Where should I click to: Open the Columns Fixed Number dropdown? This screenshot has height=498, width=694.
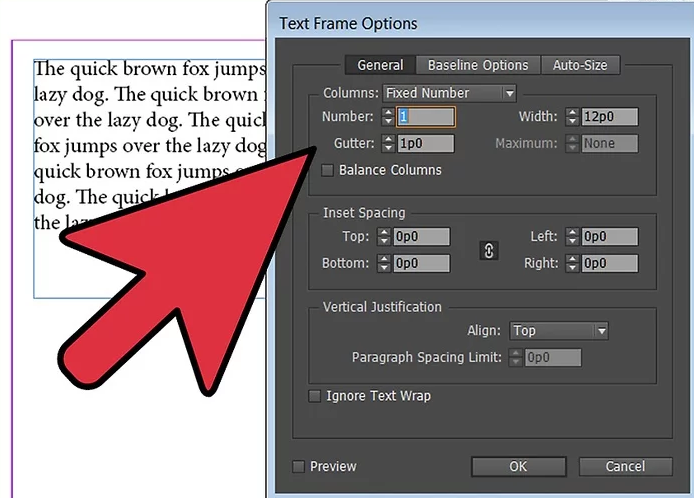[x=450, y=93]
